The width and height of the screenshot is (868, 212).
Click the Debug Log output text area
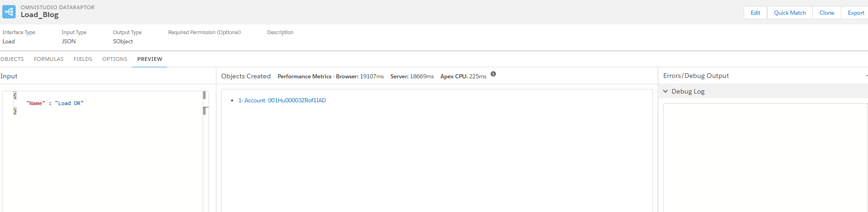764,157
